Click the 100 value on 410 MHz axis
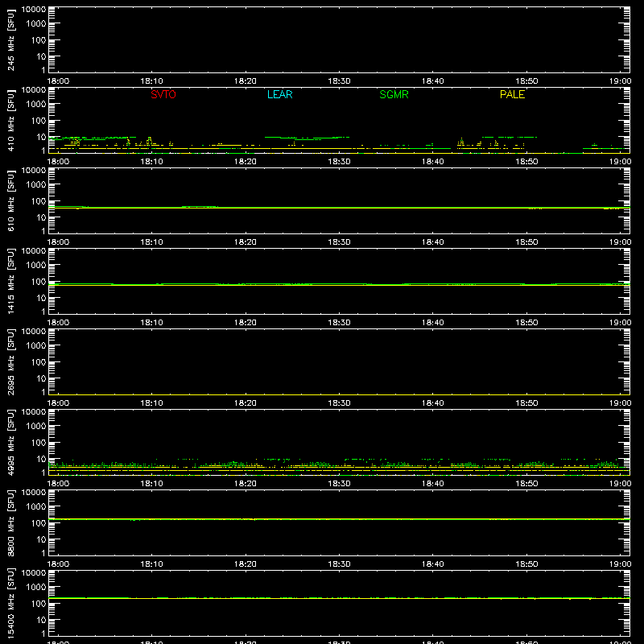Viewport: 644px width, 644px height. coord(39,121)
